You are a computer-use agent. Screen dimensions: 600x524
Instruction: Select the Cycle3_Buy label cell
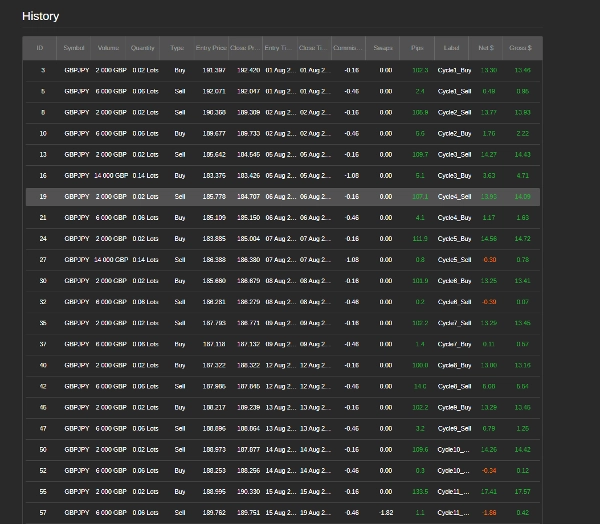tap(454, 176)
